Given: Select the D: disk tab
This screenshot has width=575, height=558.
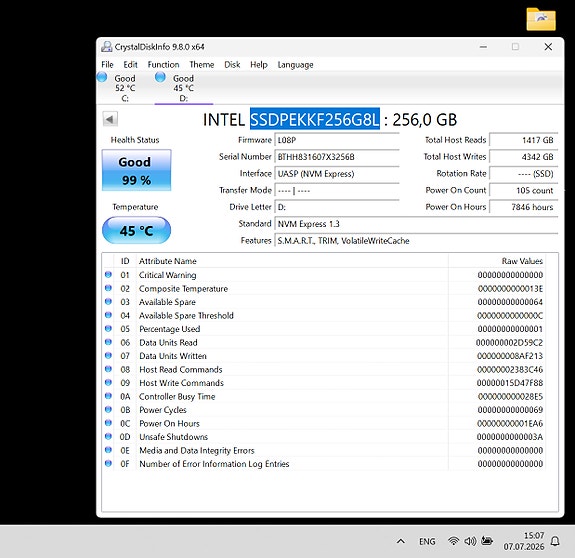Looking at the screenshot, I should pos(184,88).
